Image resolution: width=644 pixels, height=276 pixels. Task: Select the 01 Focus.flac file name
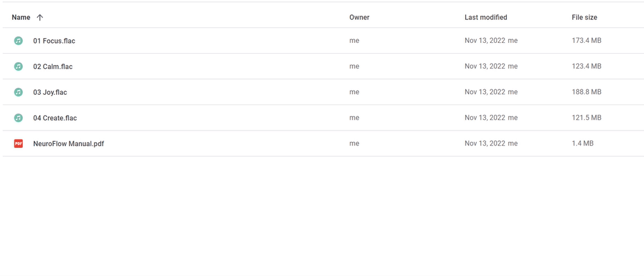click(x=54, y=40)
